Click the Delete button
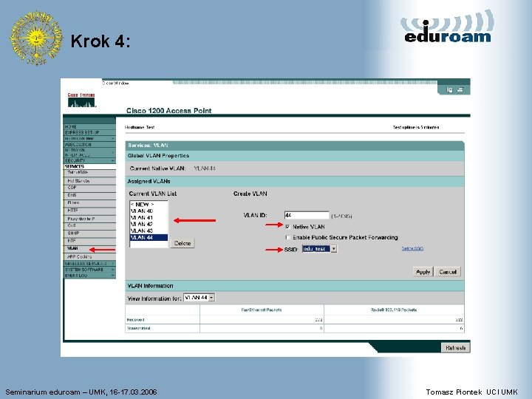532x399 pixels. tap(183, 243)
